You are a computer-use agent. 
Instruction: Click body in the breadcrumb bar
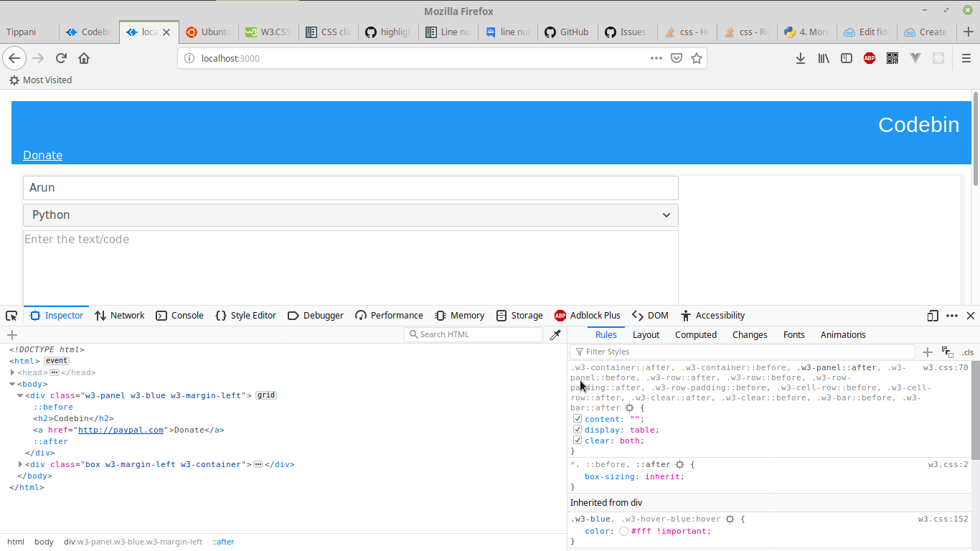(x=44, y=542)
